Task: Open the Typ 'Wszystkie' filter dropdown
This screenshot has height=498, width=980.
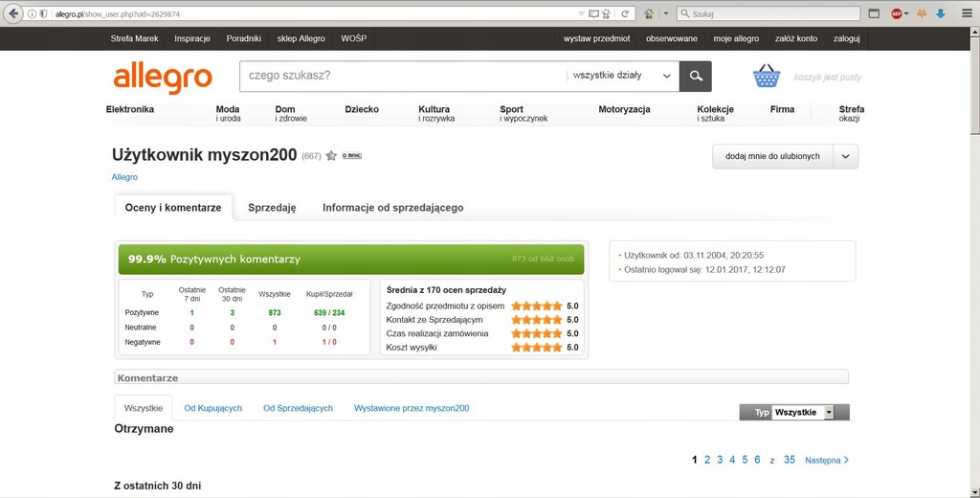Action: tap(803, 413)
